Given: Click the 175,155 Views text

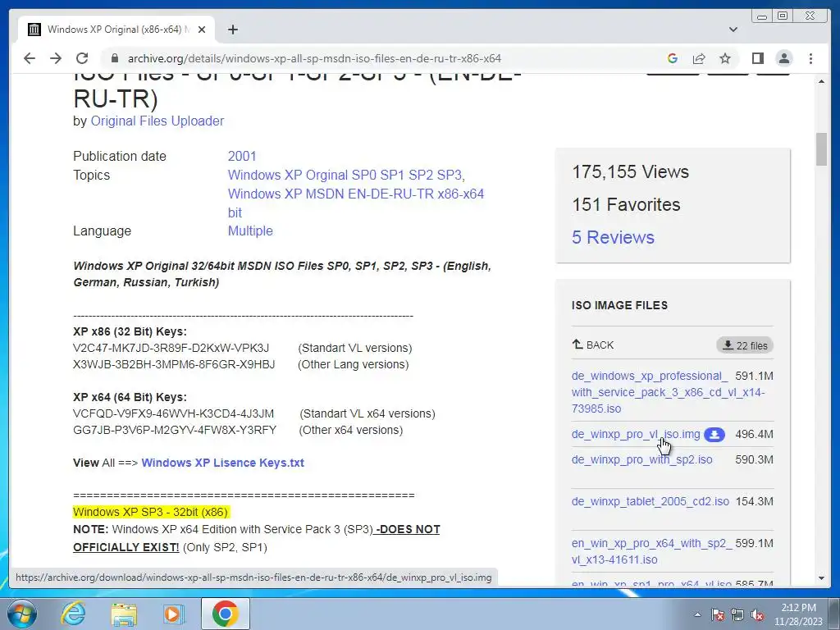Looking at the screenshot, I should [631, 172].
